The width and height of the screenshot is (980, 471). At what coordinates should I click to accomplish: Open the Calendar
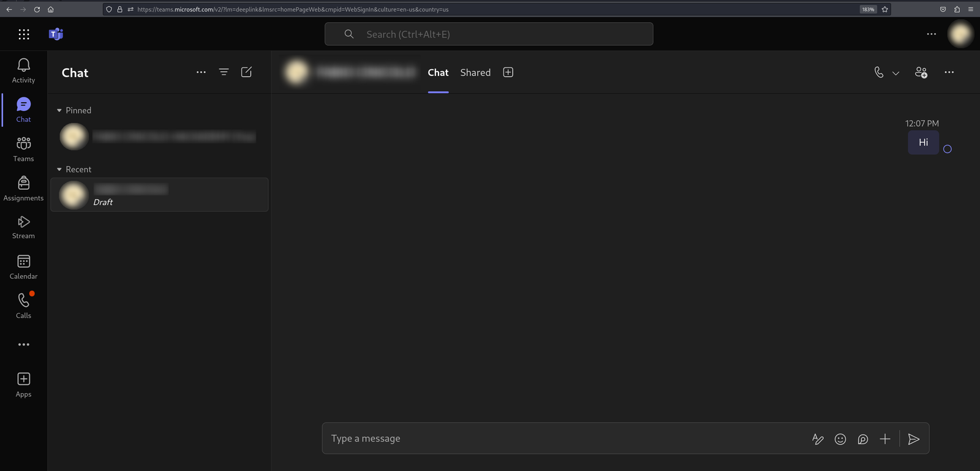click(23, 268)
